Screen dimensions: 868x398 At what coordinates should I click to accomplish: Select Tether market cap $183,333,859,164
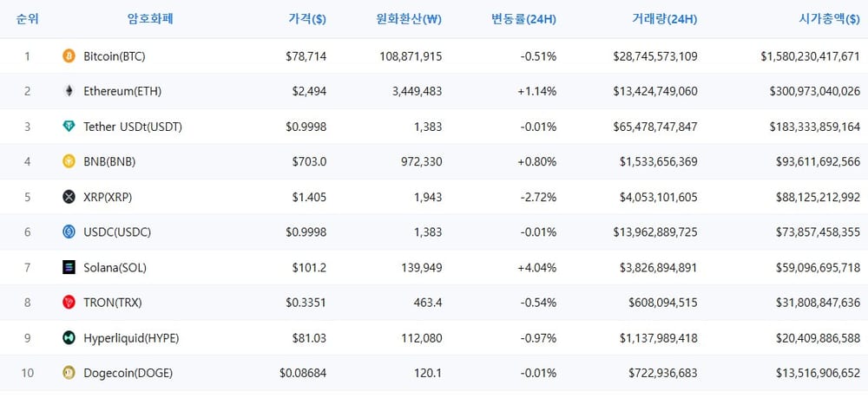click(x=815, y=127)
